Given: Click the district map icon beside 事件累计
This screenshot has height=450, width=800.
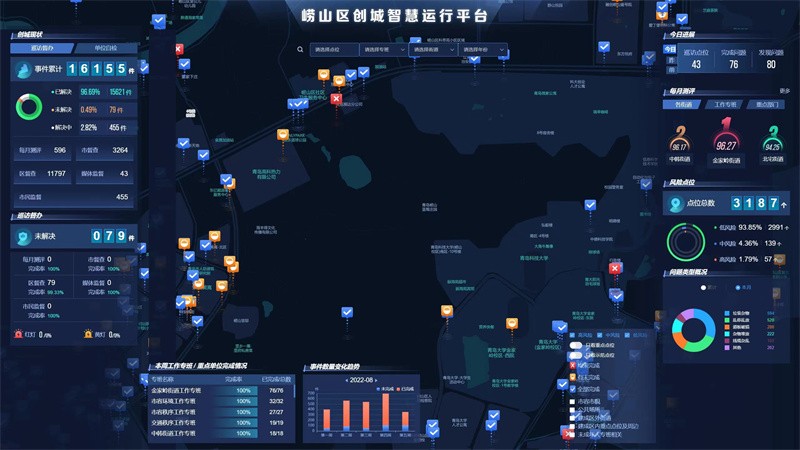Looking at the screenshot, I should (24, 69).
